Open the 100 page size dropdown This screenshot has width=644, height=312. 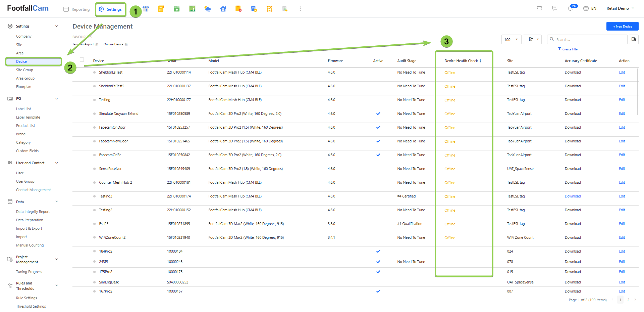pos(511,40)
